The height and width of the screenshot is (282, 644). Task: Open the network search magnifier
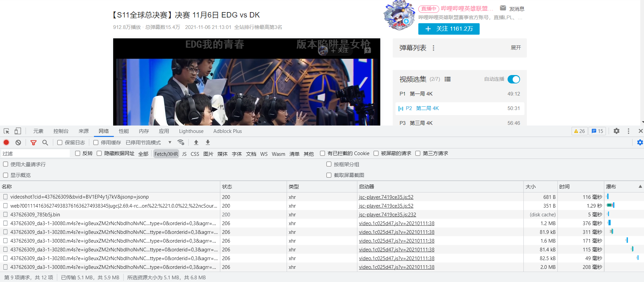45,143
